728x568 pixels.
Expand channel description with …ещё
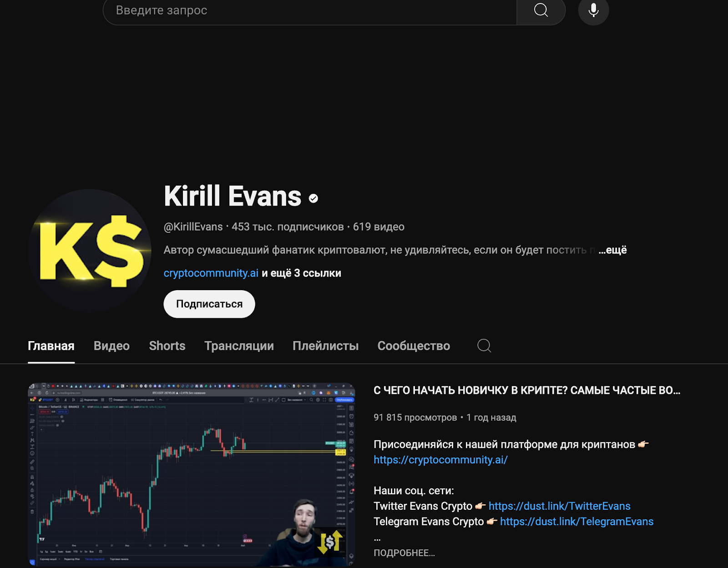pos(612,250)
